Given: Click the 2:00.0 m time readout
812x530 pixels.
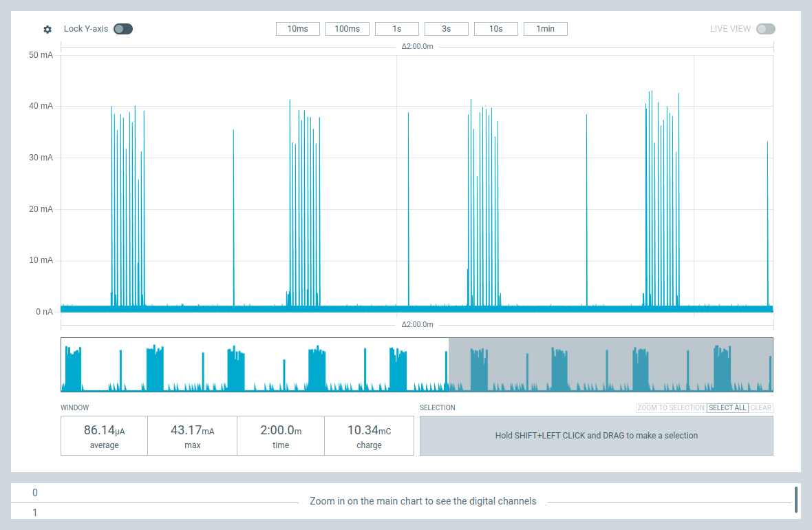Looking at the screenshot, I should click(281, 436).
